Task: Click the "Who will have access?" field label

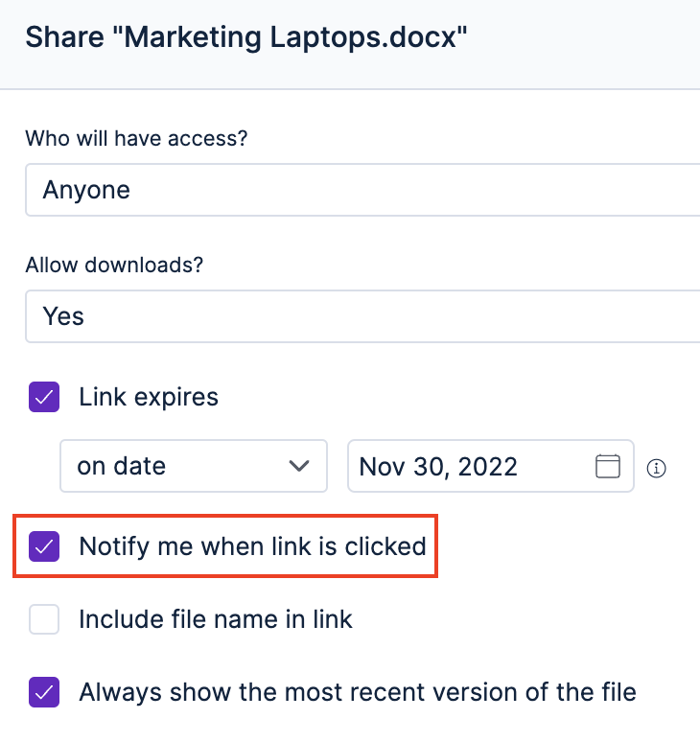Action: (x=136, y=139)
